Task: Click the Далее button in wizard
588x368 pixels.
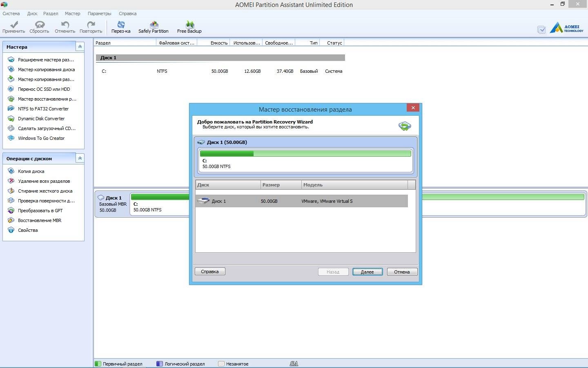Action: pyautogui.click(x=367, y=272)
